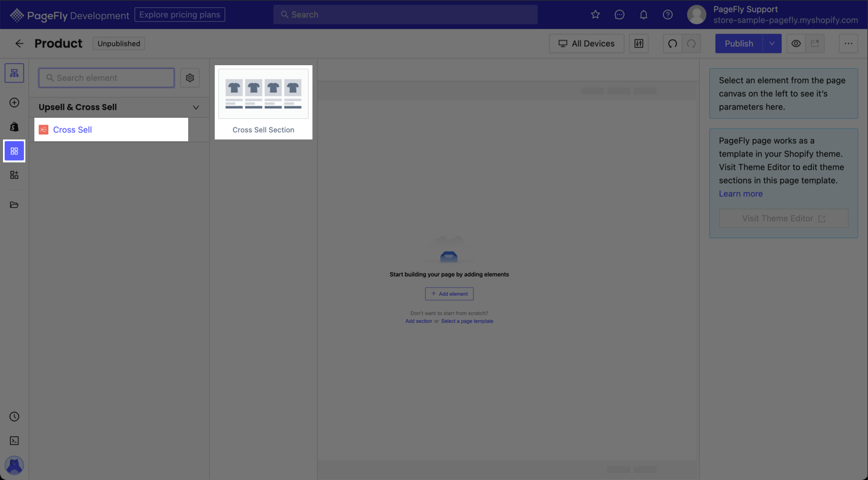Expand the Publish dropdown arrow
Image resolution: width=868 pixels, height=480 pixels.
772,43
